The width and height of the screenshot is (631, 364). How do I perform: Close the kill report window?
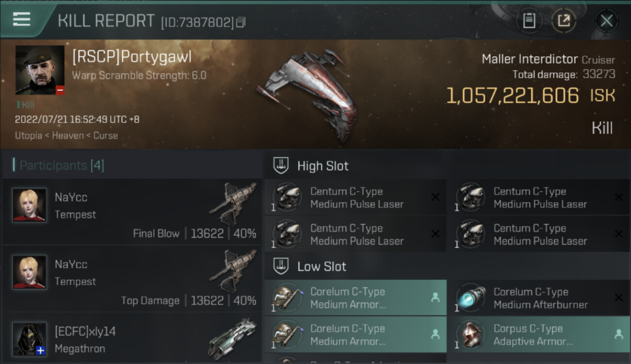coord(606,21)
